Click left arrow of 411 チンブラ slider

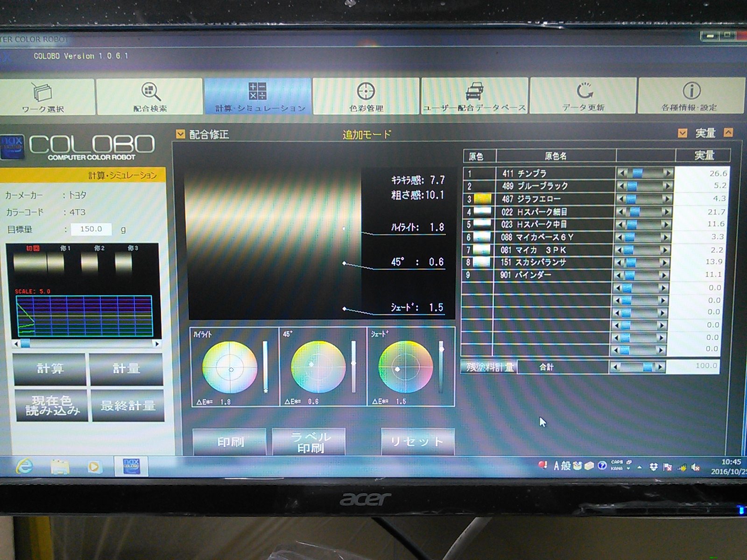tap(622, 174)
